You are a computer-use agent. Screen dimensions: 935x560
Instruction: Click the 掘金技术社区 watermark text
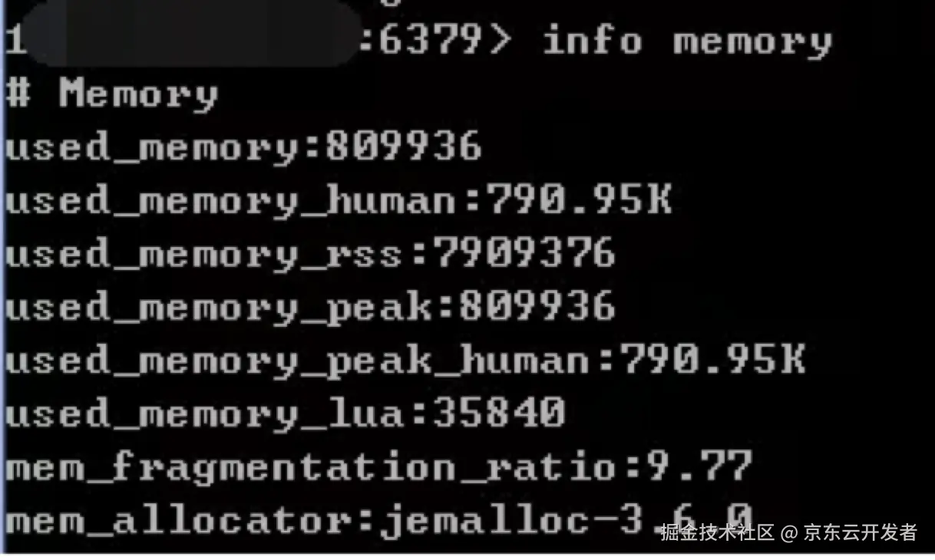[718, 532]
